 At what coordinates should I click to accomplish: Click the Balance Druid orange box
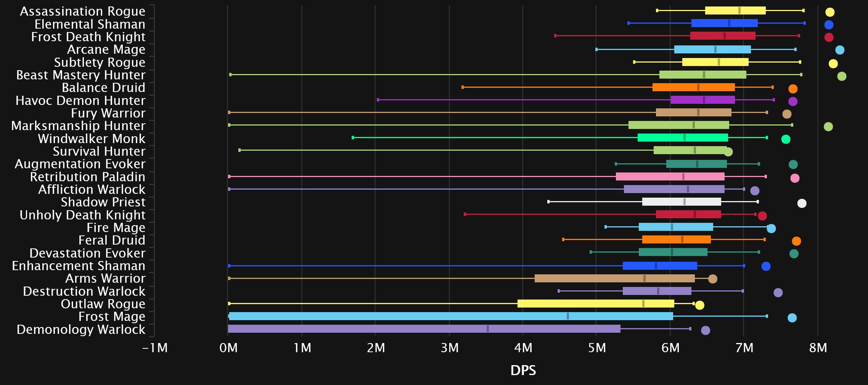(693, 87)
